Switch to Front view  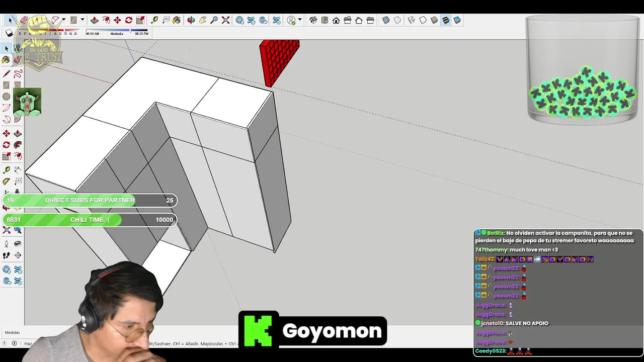(x=336, y=20)
